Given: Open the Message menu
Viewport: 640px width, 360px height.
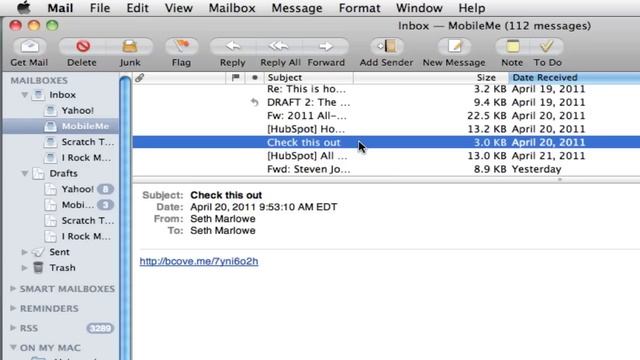Looking at the screenshot, I should [x=297, y=8].
